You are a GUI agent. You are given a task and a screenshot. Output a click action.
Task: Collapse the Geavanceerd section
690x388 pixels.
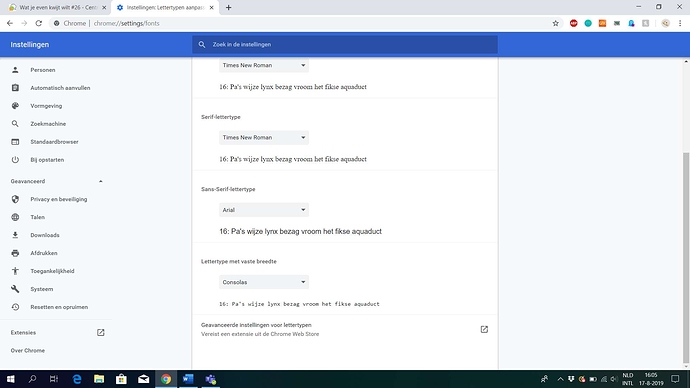click(x=101, y=181)
